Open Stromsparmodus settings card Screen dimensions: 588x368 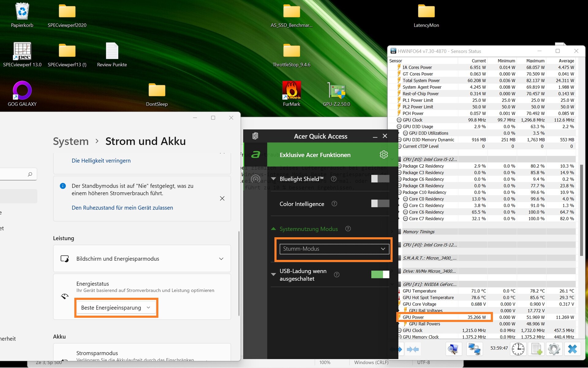tap(142, 352)
